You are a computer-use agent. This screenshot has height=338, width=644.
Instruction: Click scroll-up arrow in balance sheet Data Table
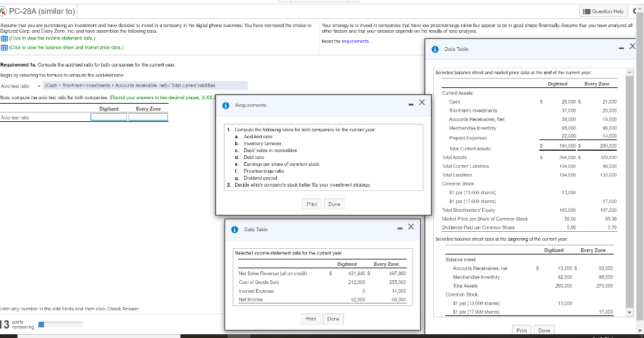coord(629,73)
